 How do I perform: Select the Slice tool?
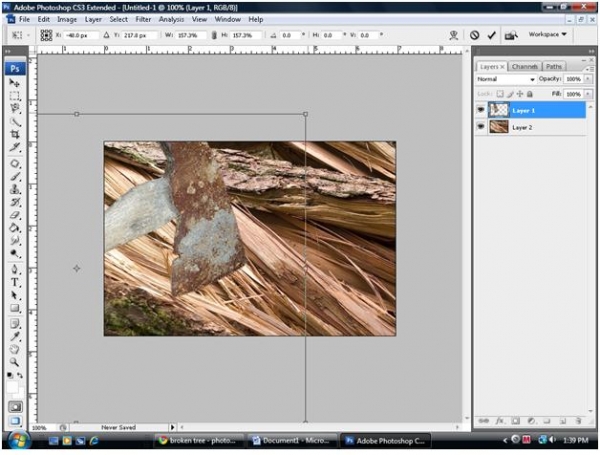(x=15, y=147)
